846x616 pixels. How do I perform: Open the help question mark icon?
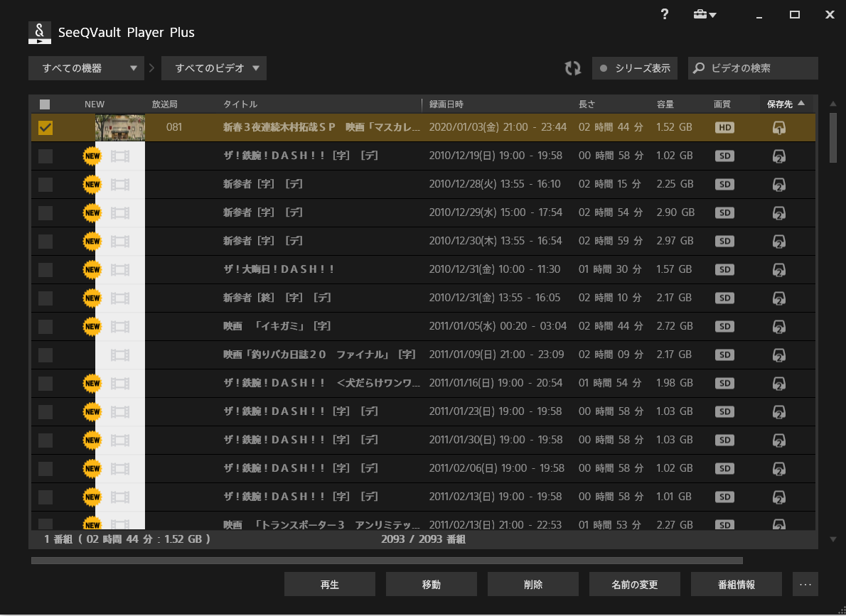(x=664, y=15)
